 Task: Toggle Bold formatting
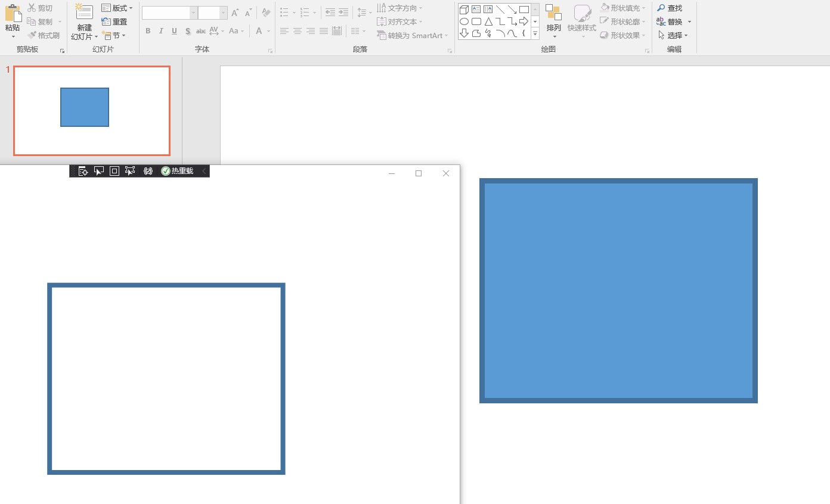(148, 31)
